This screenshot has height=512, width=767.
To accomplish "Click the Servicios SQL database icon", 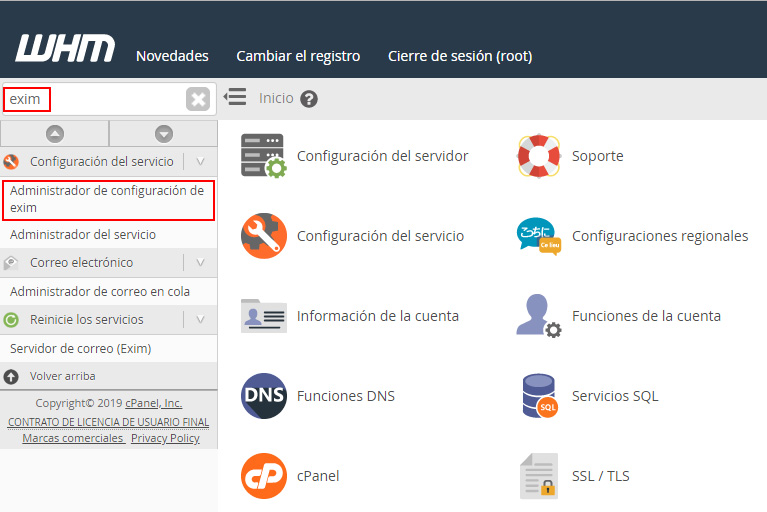I will click(538, 396).
